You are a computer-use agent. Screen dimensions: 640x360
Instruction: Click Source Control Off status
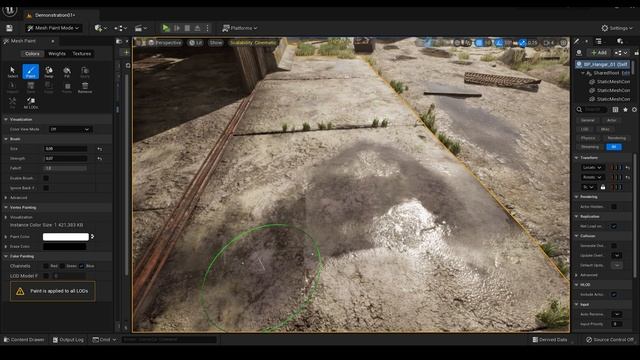pos(610,340)
